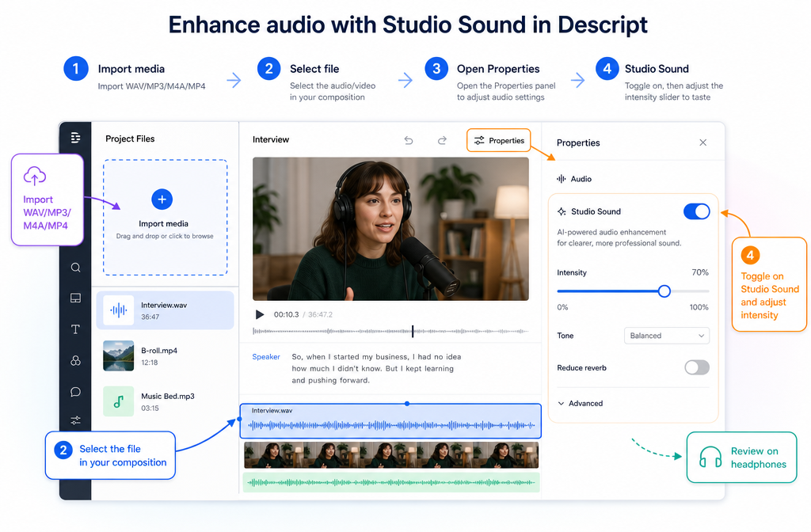This screenshot has height=532, width=811.
Task: Click the 12:18 duration under B-roll.mp4
Action: click(x=150, y=363)
